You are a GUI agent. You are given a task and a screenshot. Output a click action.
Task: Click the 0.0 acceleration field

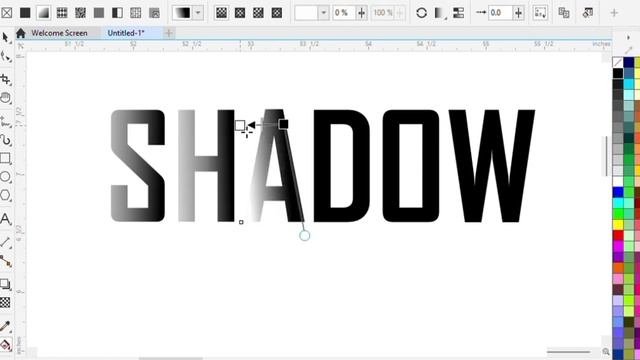500,13
